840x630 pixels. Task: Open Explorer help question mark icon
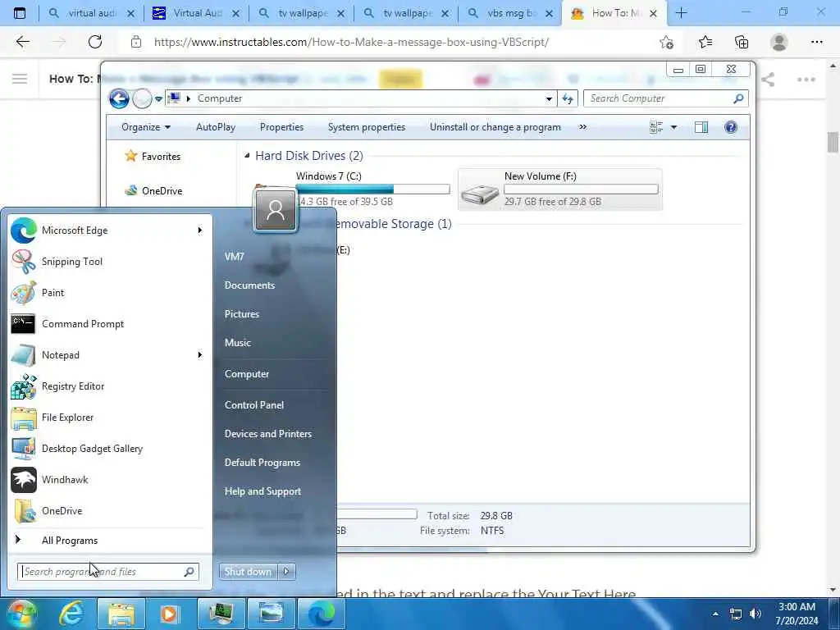coord(731,127)
